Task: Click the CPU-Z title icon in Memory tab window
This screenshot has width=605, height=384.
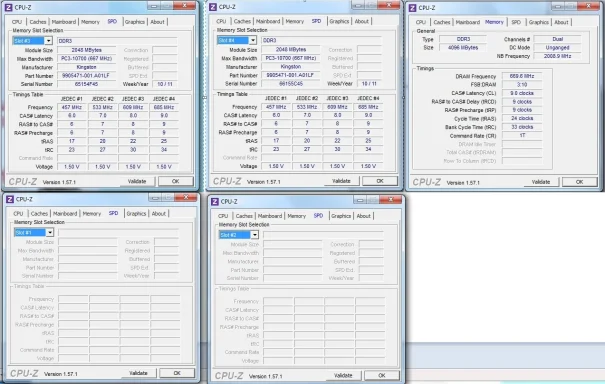Action: click(412, 8)
